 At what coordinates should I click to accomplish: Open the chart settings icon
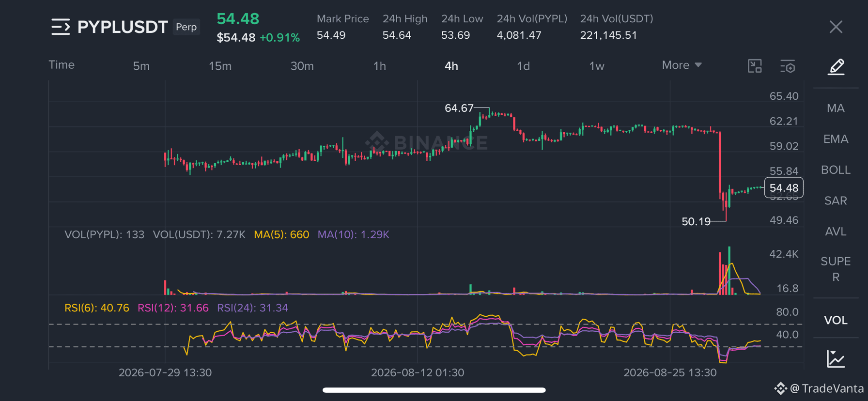tap(788, 66)
